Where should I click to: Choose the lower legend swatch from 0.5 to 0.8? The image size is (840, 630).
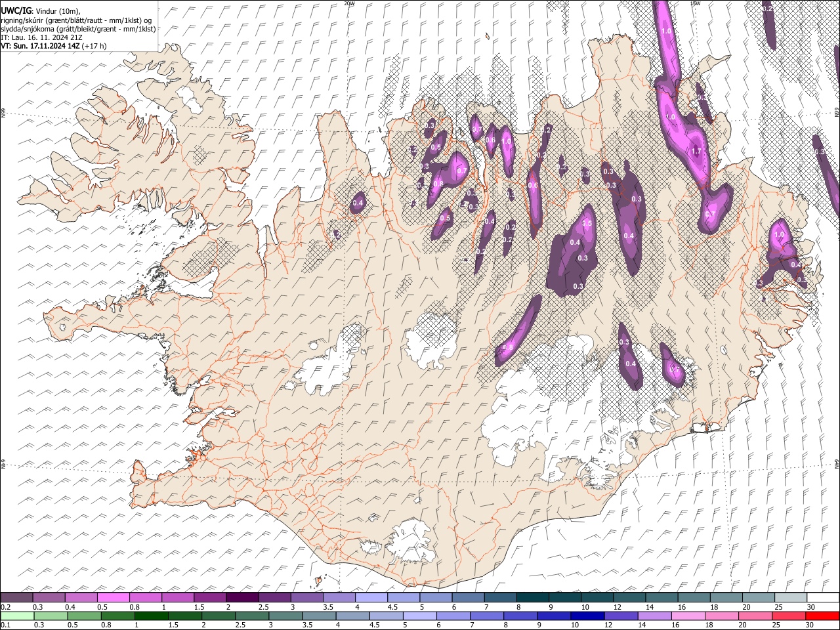click(85, 616)
